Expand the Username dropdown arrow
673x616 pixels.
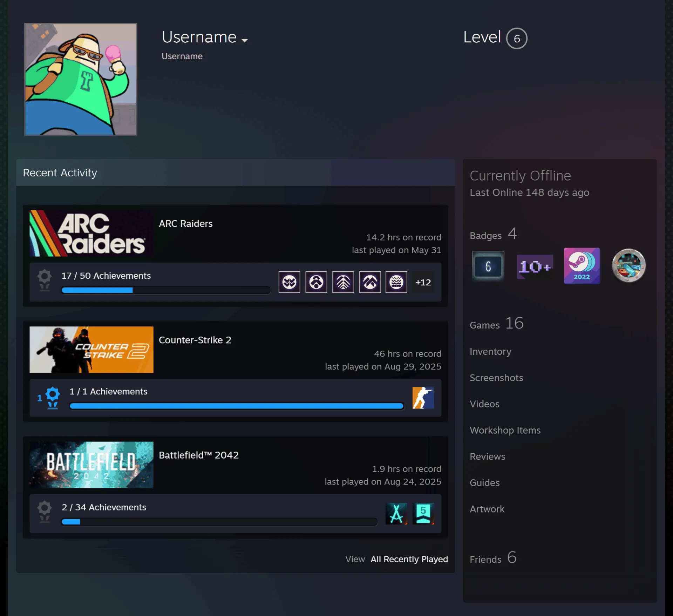(x=245, y=40)
